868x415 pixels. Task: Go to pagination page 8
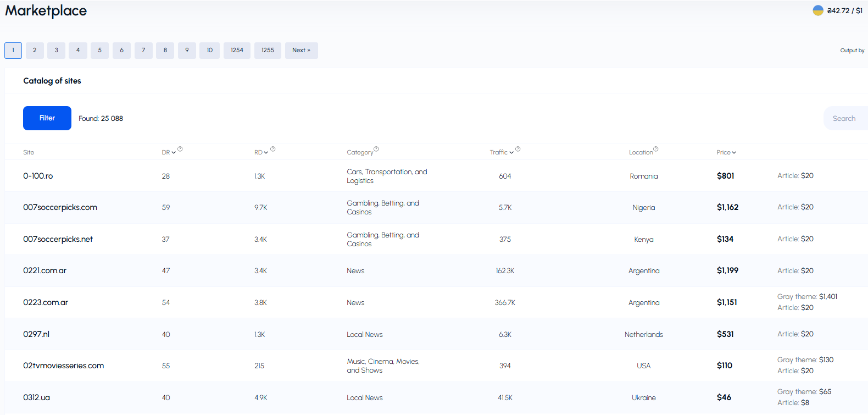(165, 51)
